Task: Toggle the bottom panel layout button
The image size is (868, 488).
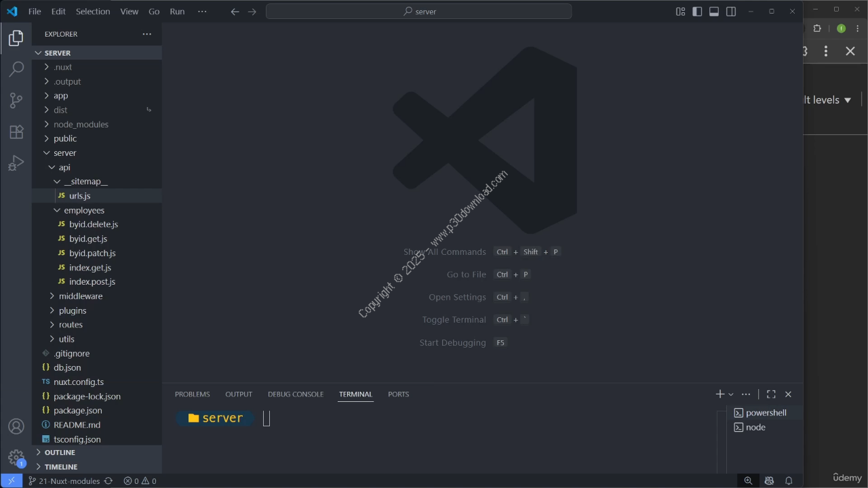Action: tap(714, 12)
